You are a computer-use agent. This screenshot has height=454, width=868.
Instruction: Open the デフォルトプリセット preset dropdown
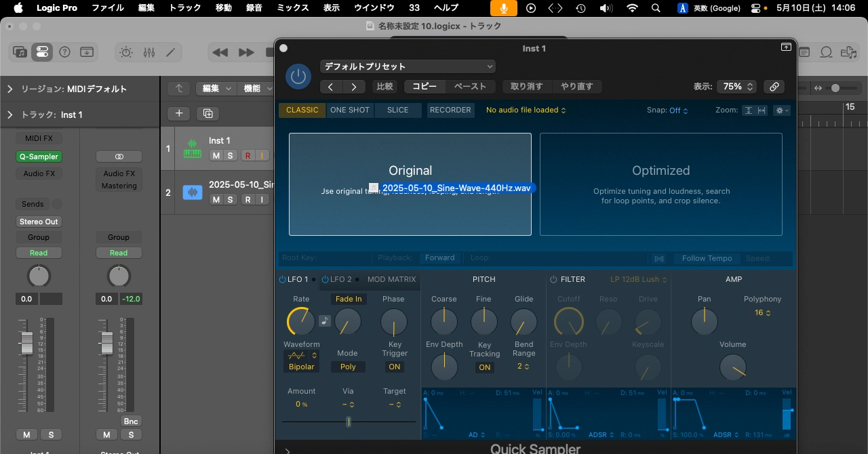tap(408, 66)
